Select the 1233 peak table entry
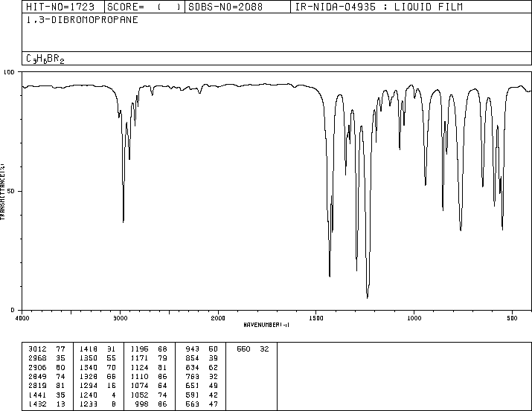 coord(97,404)
